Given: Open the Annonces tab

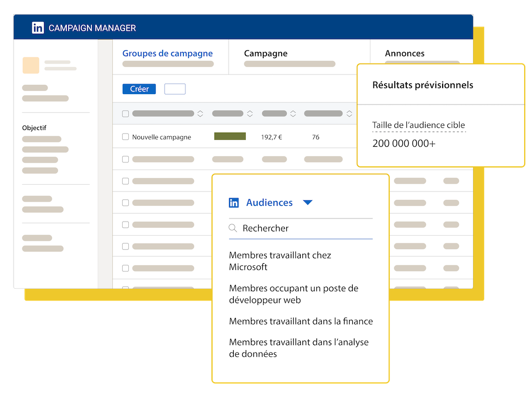Looking at the screenshot, I should click(x=404, y=54).
